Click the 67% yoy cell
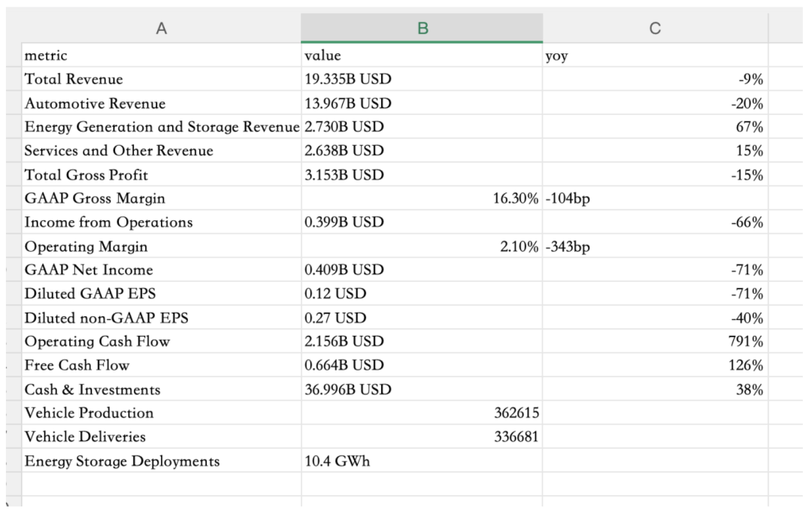 click(655, 127)
